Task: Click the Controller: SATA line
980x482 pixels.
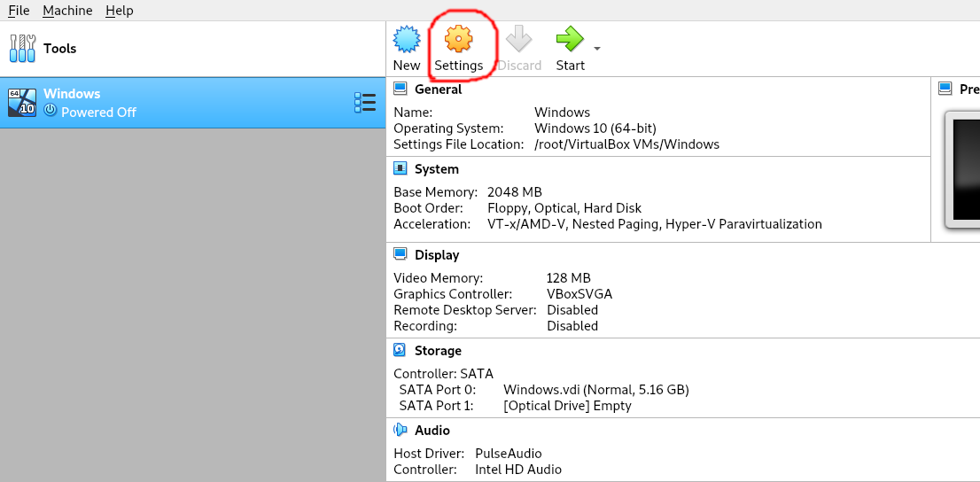Action: (x=443, y=374)
